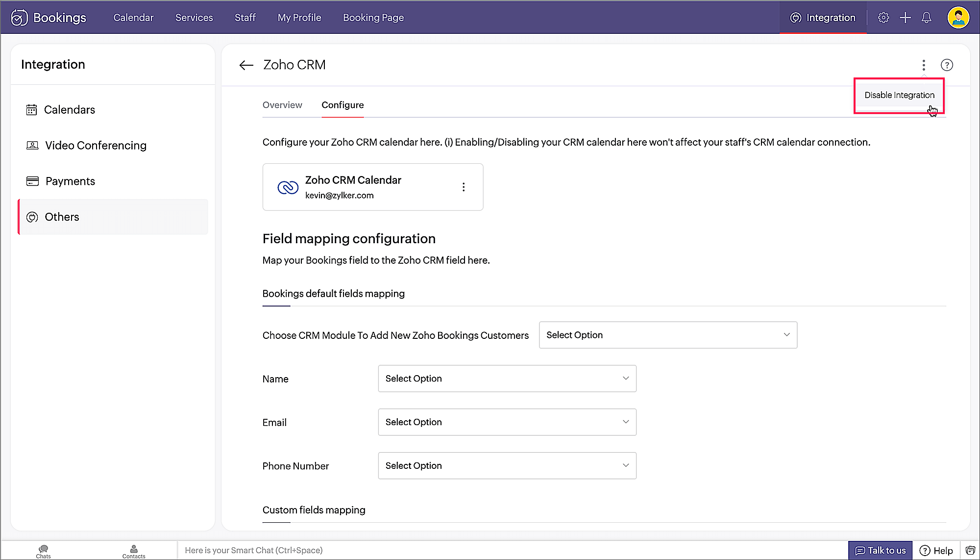Open Booking Page from top navigation
Image resolution: width=980 pixels, height=560 pixels.
(373, 18)
